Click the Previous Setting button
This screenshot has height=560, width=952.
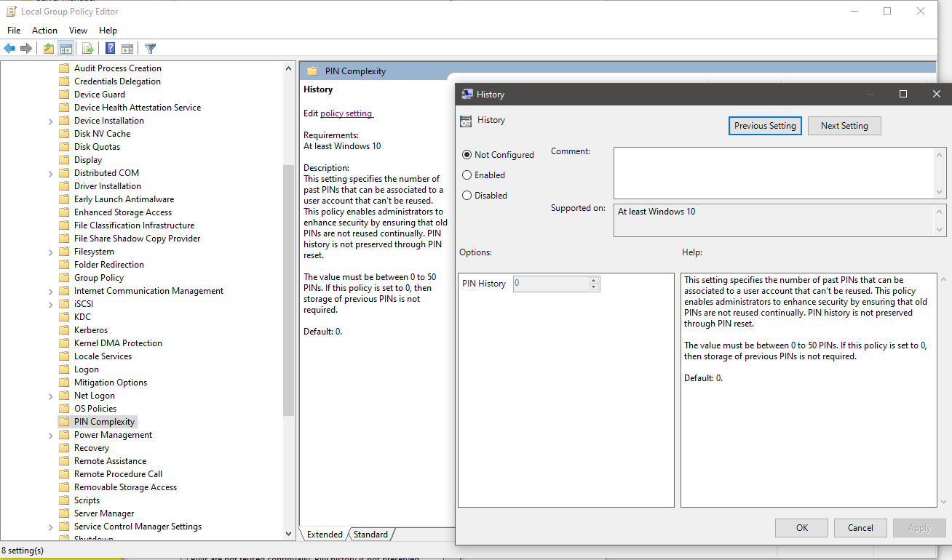pyautogui.click(x=765, y=125)
